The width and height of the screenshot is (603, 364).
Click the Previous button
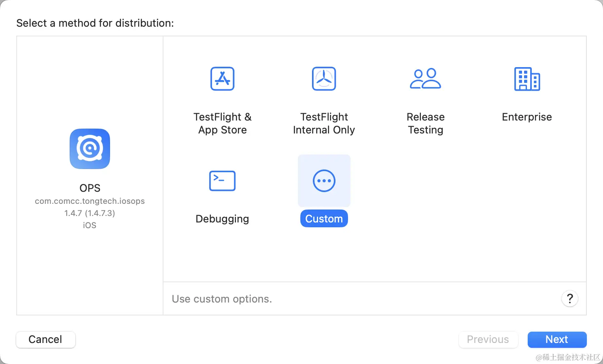click(488, 339)
